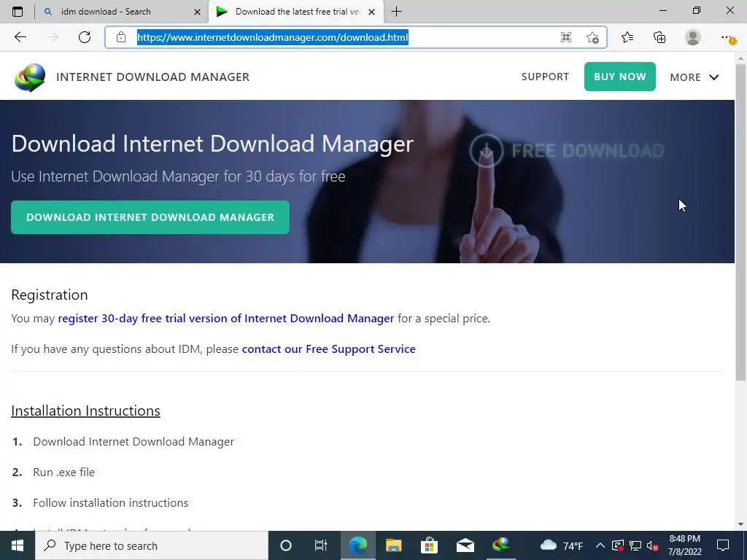Open Internet Download Manager taskbar icon
Image resolution: width=747 pixels, height=560 pixels.
point(500,545)
